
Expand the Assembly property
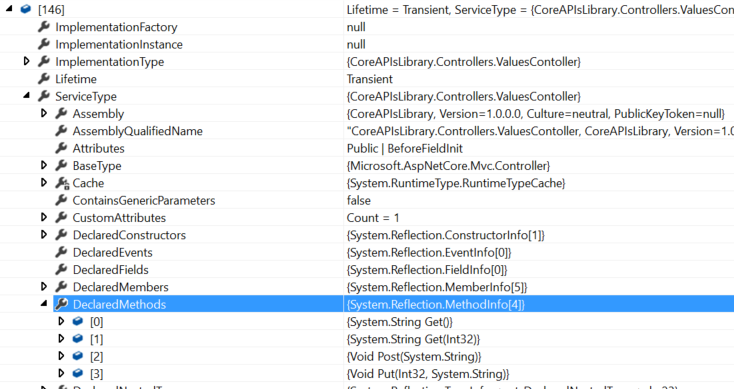point(44,113)
